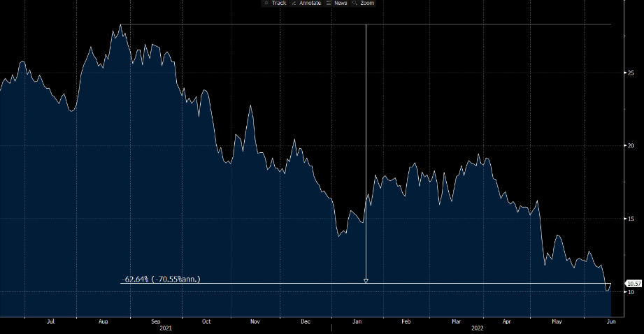Image resolution: width=644 pixels, height=334 pixels.
Task: Click the Jun month axis label
Action: (611, 321)
